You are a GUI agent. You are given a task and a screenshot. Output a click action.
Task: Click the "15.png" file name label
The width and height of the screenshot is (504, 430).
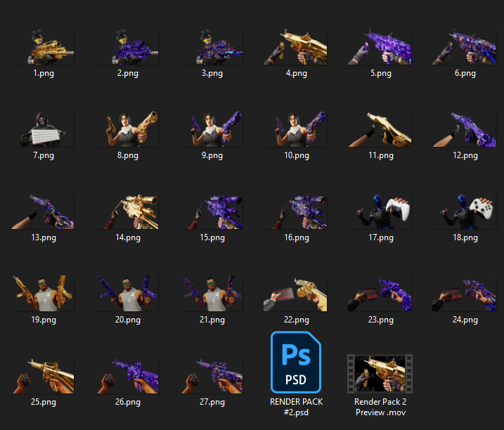point(212,237)
